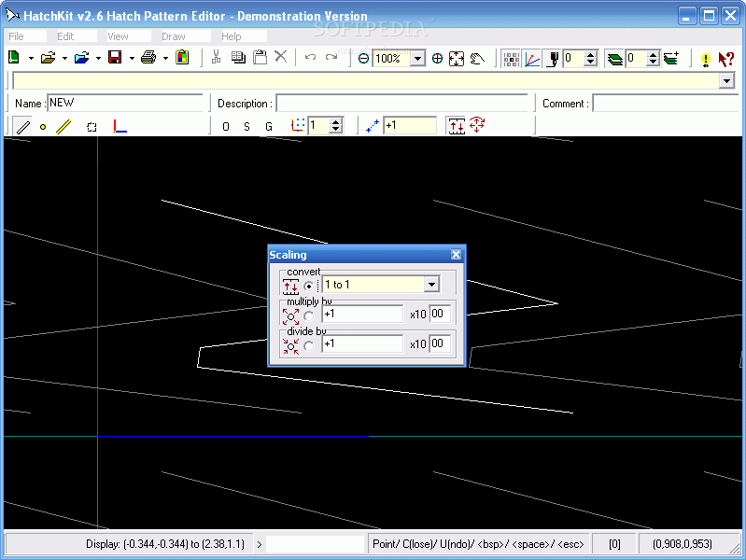The height and width of the screenshot is (560, 746).
Task: Click the Save floppy disk icon
Action: [x=115, y=58]
